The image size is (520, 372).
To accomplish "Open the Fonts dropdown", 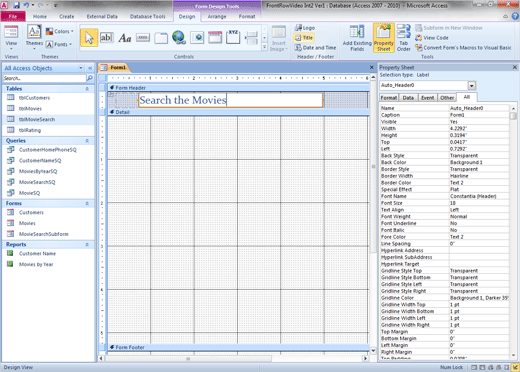I will pos(59,44).
